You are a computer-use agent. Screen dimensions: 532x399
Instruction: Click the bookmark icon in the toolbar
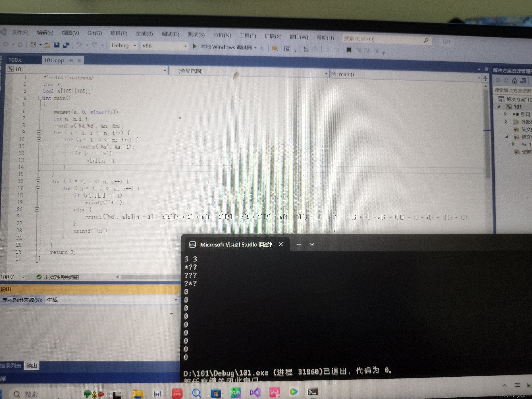[x=348, y=50]
